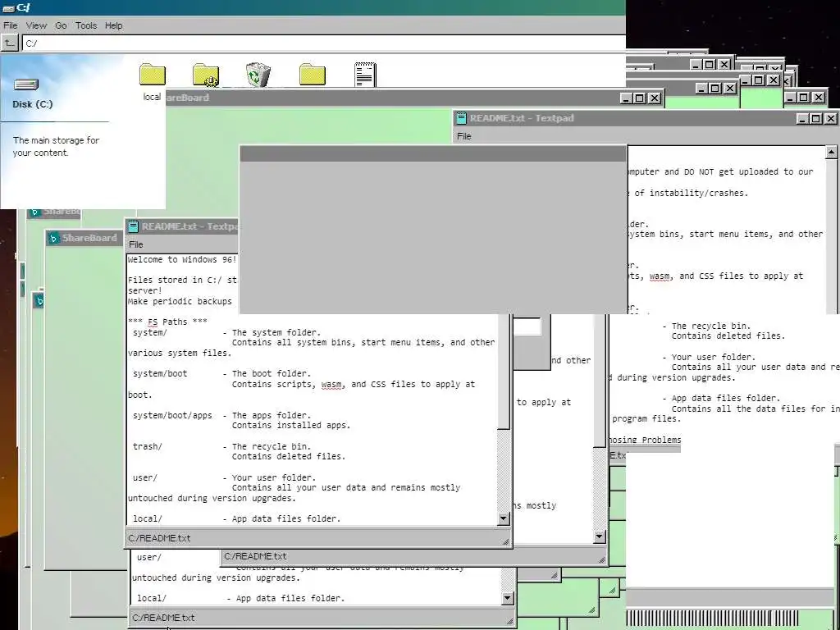840x630 pixels.
Task: Click the 'program files.' text in right Textpad
Action: (x=646, y=419)
